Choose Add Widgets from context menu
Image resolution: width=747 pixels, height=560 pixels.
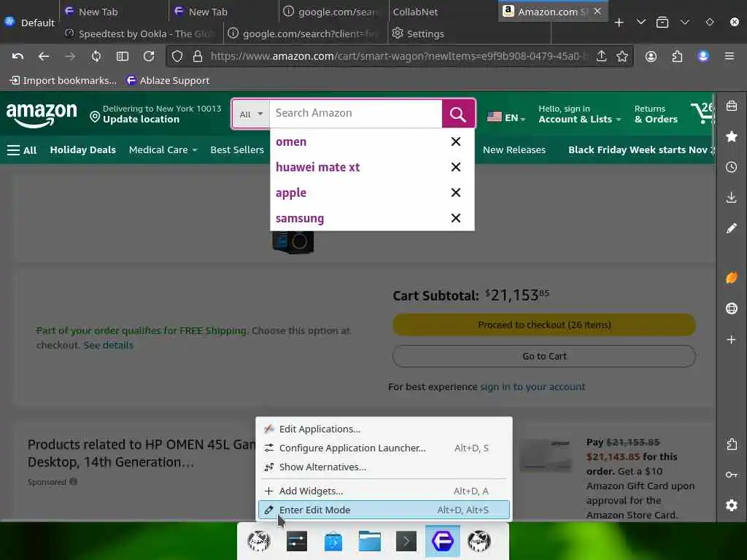[384, 491]
